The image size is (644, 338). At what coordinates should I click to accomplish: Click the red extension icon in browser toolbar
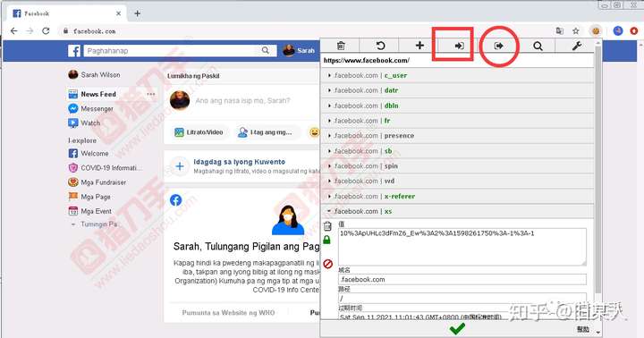[634, 30]
